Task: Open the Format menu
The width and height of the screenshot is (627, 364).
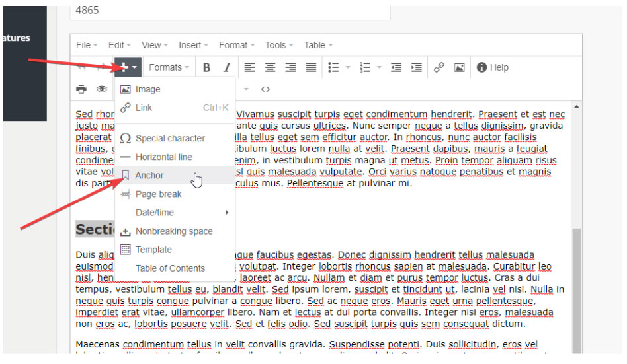Action: pyautogui.click(x=237, y=45)
